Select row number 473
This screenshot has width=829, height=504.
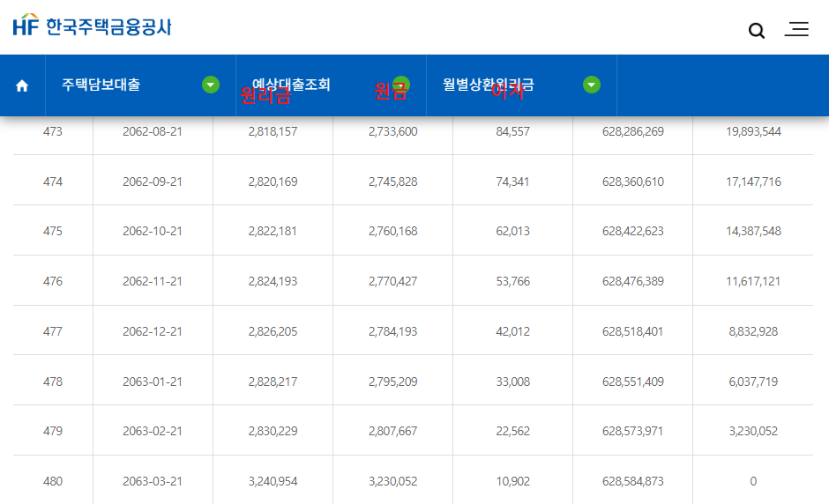(53, 131)
